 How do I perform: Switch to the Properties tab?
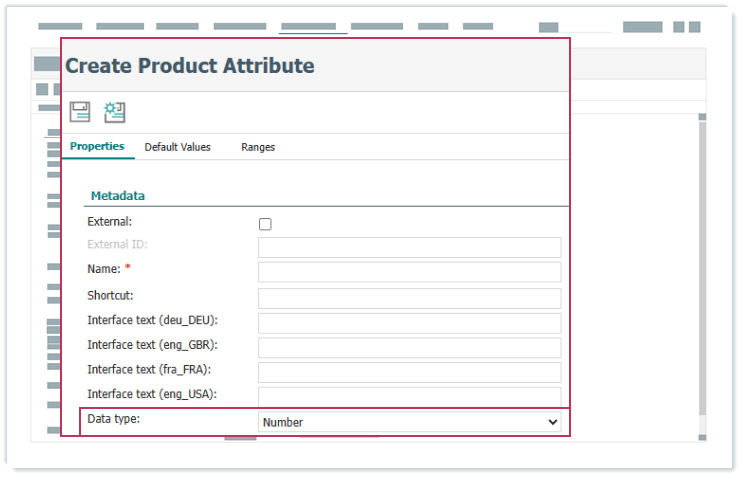click(97, 147)
